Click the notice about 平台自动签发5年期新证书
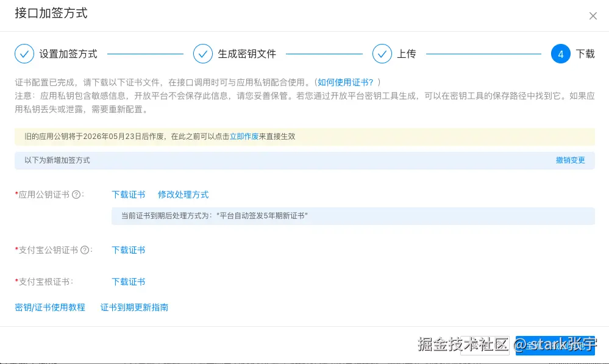609x364 pixels. pos(353,216)
